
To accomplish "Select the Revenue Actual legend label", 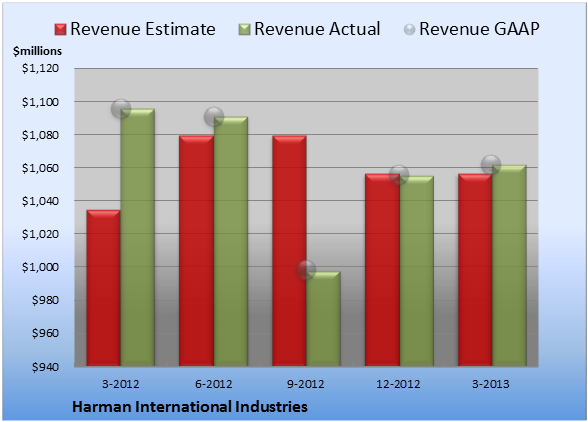I will click(317, 29).
